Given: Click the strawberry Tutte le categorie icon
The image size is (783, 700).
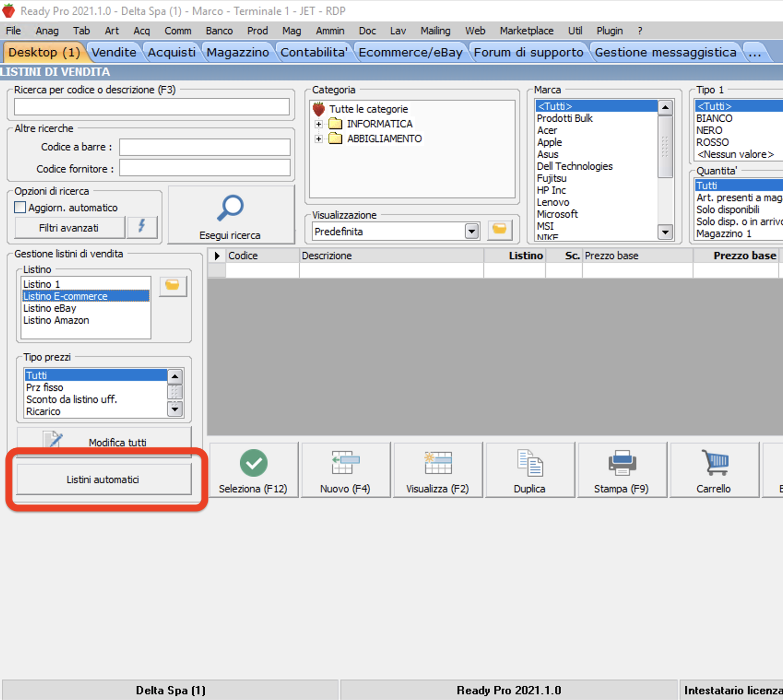Looking at the screenshot, I should pos(319,109).
